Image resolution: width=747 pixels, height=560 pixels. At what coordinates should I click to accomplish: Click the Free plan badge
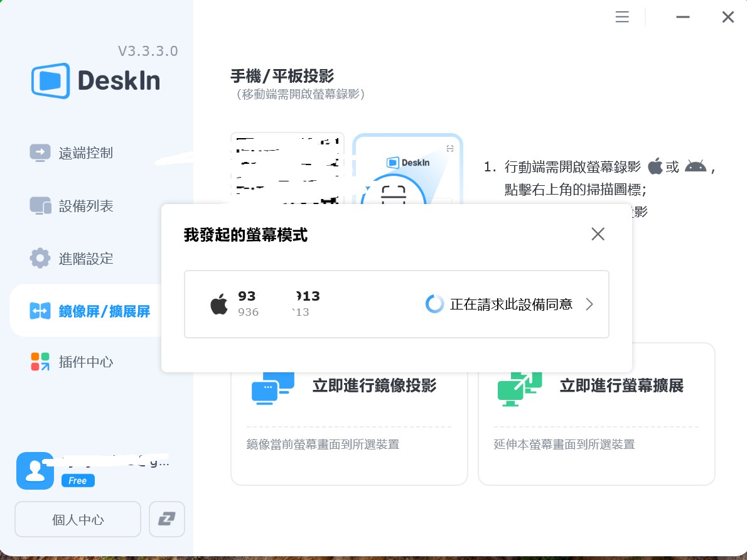78,480
